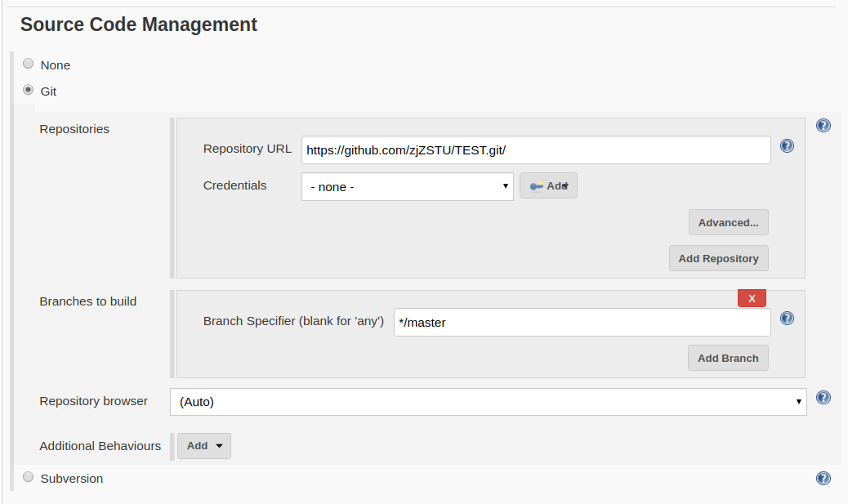The height and width of the screenshot is (504, 848).
Task: Click the key-icon Add credentials button
Action: [548, 186]
